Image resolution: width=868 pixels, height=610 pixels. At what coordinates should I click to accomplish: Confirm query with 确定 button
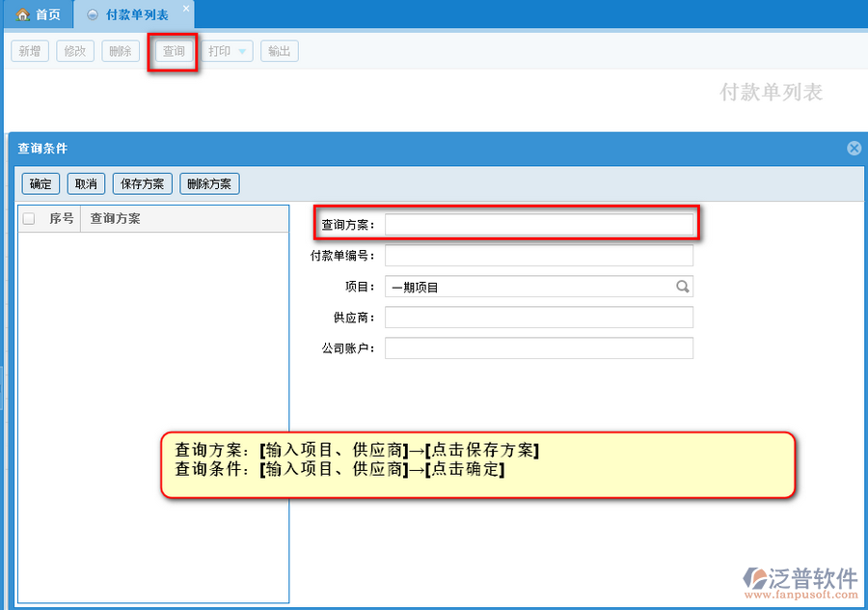tap(41, 184)
